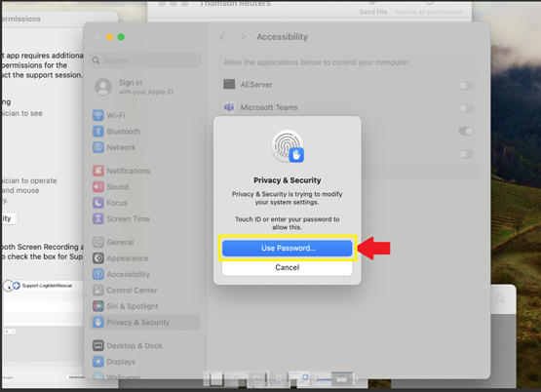
Task: Click the AEServer app icon
Action: [x=229, y=84]
